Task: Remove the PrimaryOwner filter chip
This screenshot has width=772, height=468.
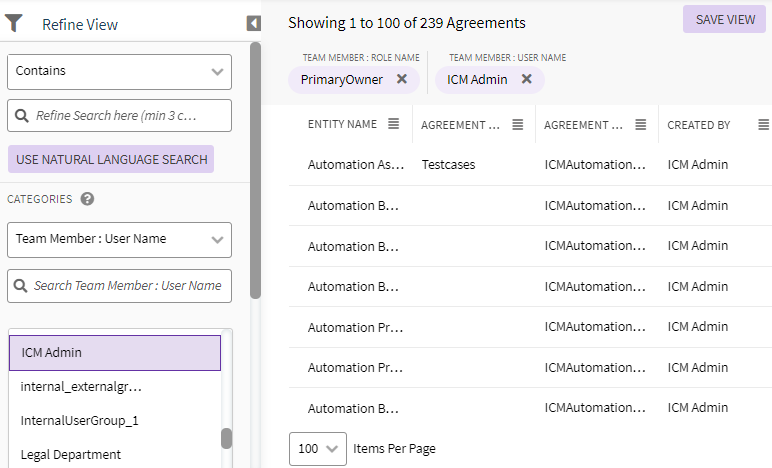Action: tap(402, 79)
